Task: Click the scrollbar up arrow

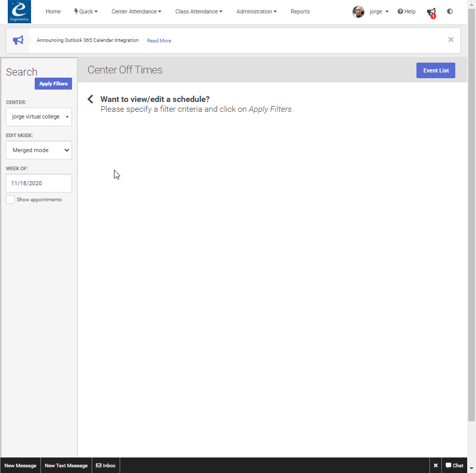Action: pos(471,4)
